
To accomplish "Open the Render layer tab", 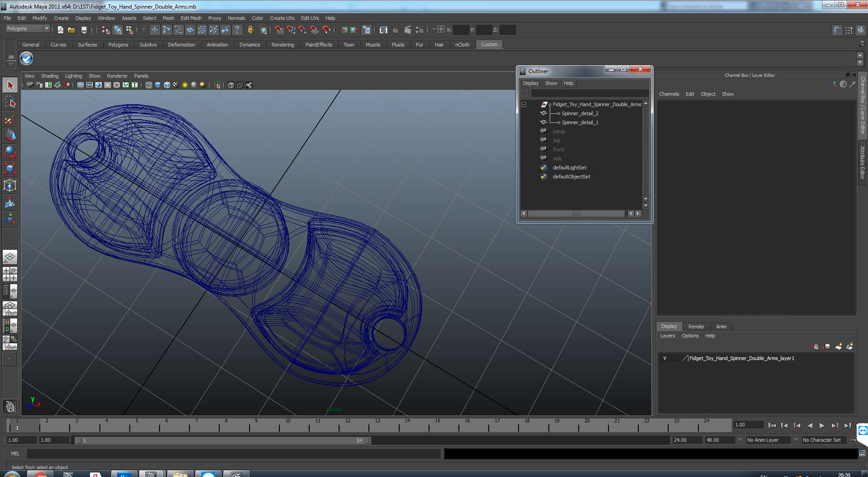I will point(696,327).
